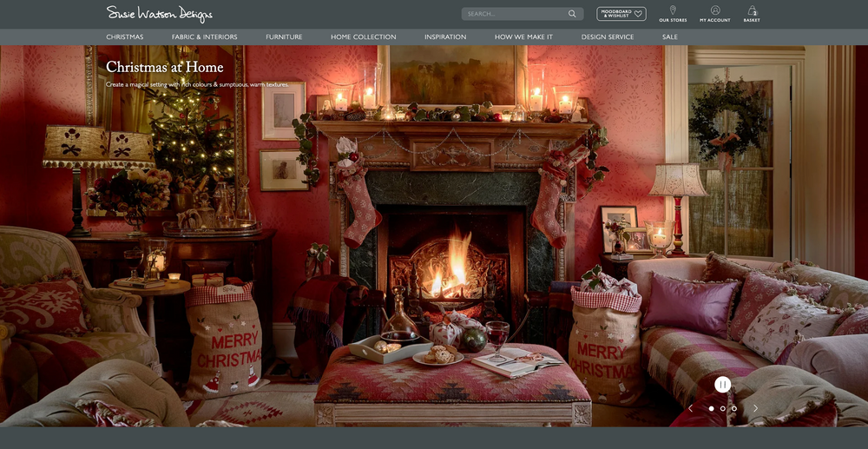Open the Inspiration menu
Image resolution: width=868 pixels, height=449 pixels.
445,37
